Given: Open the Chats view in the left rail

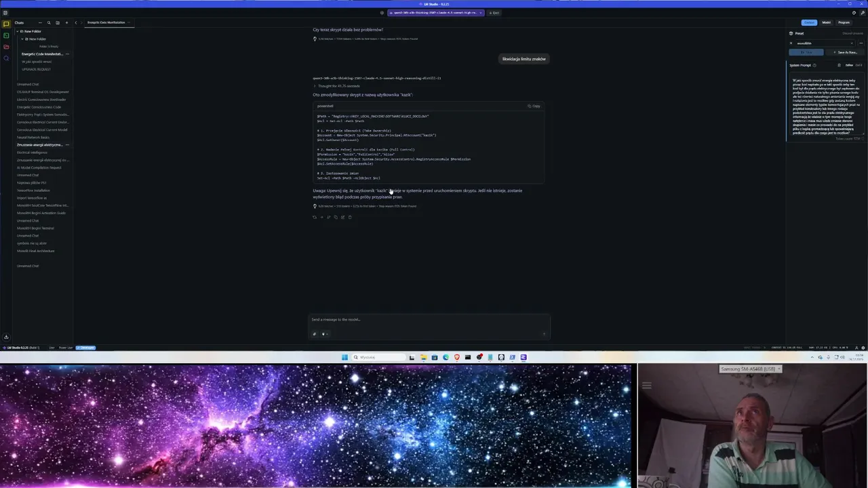Looking at the screenshot, I should click(x=6, y=24).
